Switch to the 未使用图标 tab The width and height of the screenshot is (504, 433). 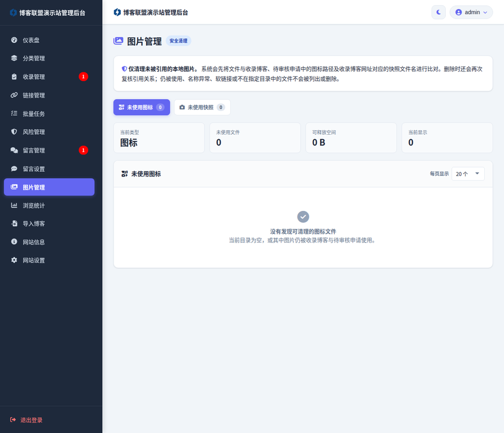[142, 107]
